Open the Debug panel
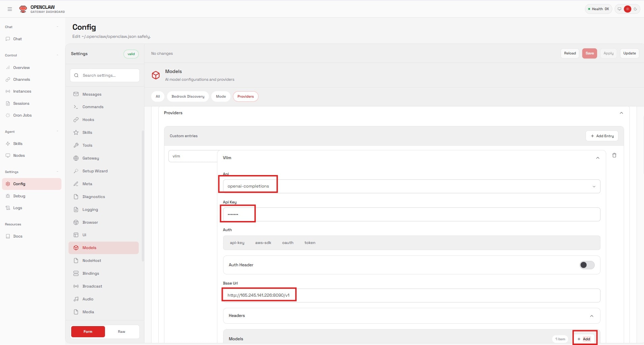 (19, 196)
